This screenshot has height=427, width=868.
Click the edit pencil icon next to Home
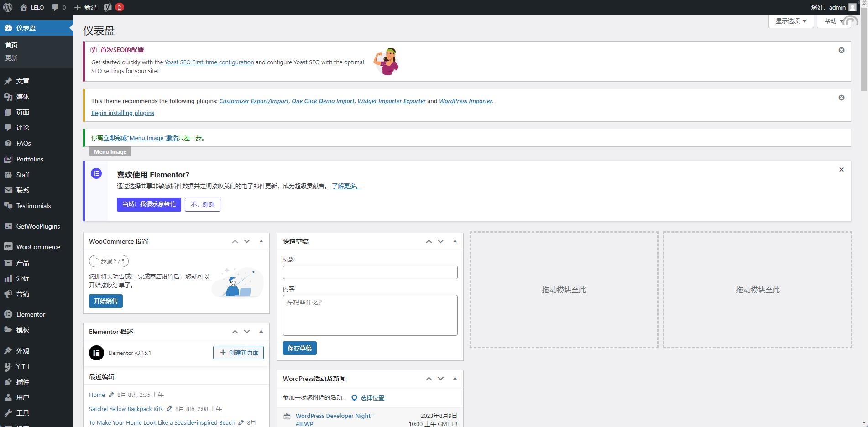[x=111, y=395]
